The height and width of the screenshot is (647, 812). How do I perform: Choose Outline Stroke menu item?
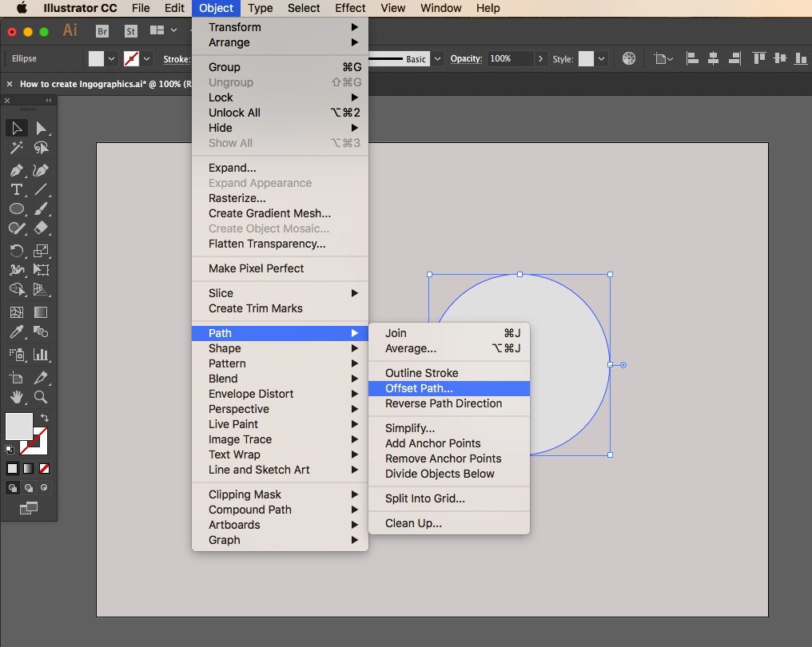pyautogui.click(x=449, y=373)
